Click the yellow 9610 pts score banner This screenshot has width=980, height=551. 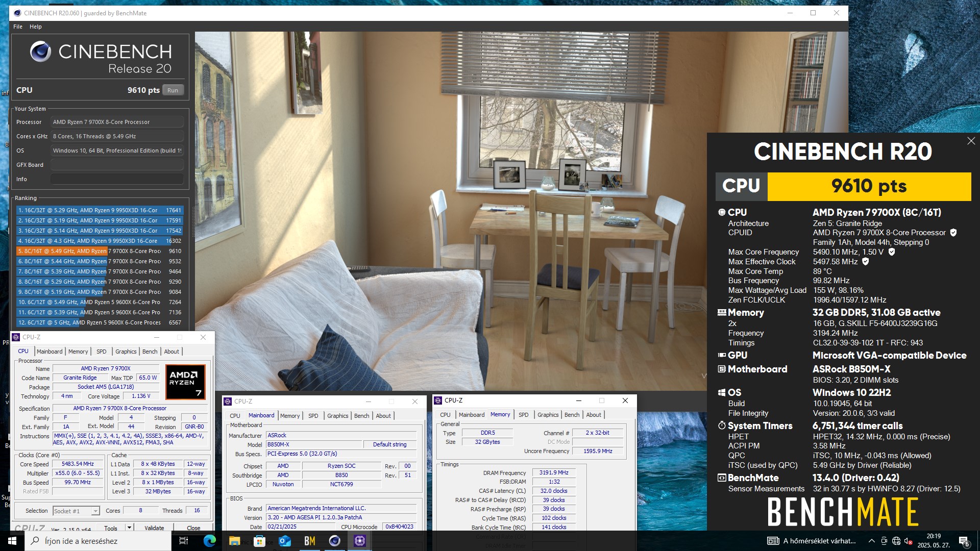(x=869, y=186)
